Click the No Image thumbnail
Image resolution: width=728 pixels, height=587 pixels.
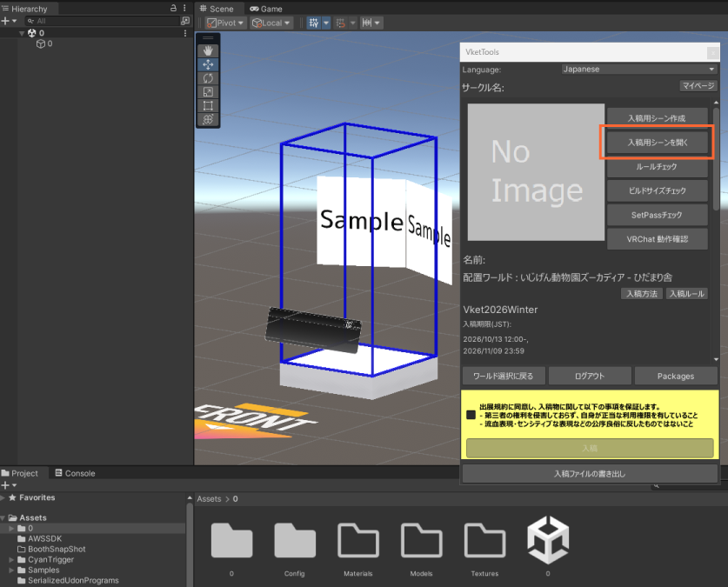coord(536,172)
